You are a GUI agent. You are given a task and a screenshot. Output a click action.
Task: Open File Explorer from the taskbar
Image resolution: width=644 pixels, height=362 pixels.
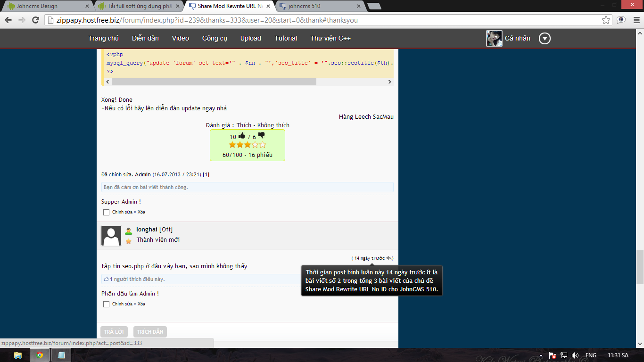coord(18,355)
